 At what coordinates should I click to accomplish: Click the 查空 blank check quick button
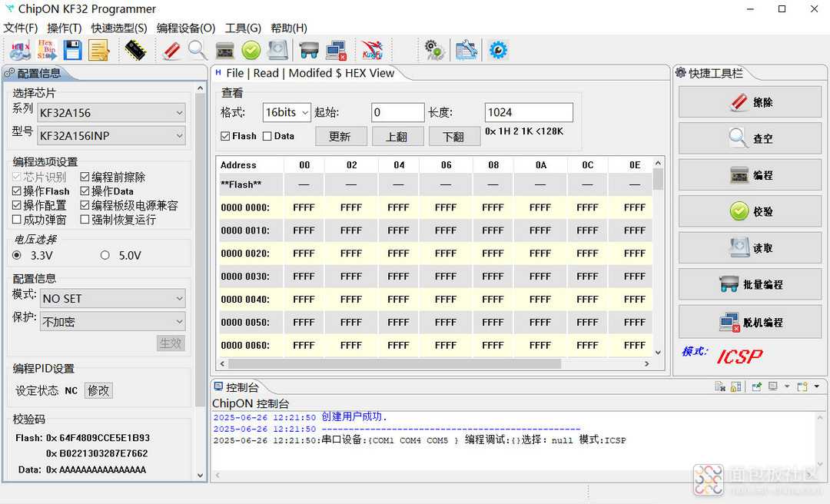[x=750, y=139]
